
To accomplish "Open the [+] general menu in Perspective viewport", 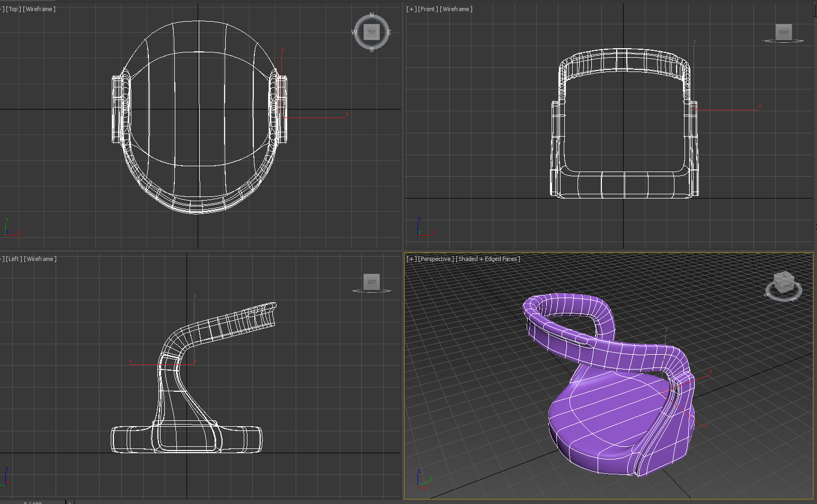I will 411,259.
